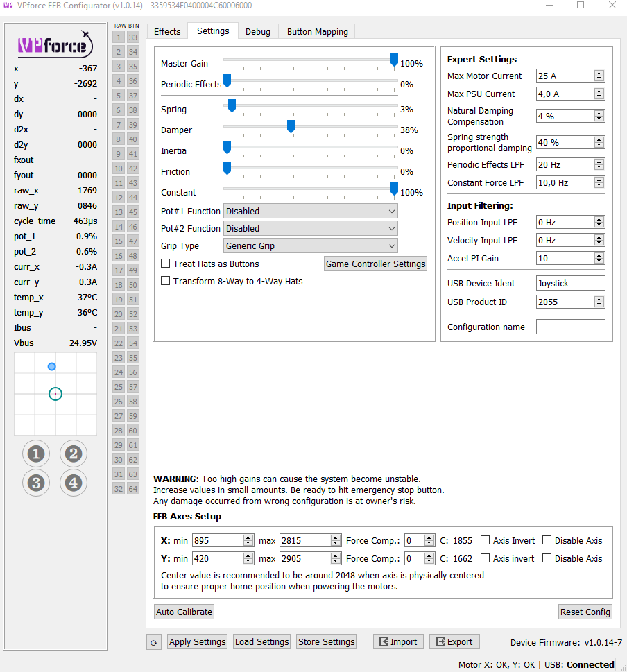Click the Natural Damping Compensation field

(570, 116)
